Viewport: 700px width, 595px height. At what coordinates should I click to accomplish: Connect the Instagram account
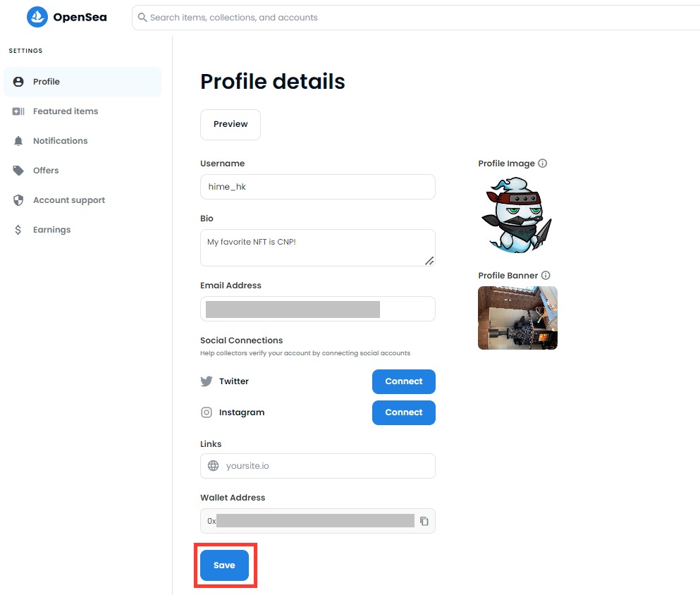pyautogui.click(x=403, y=412)
